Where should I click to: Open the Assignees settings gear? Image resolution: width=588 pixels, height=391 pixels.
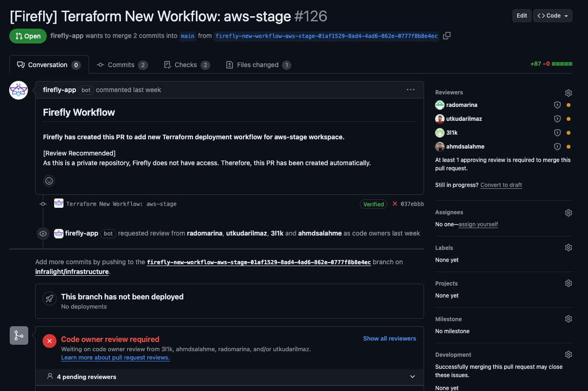click(569, 213)
